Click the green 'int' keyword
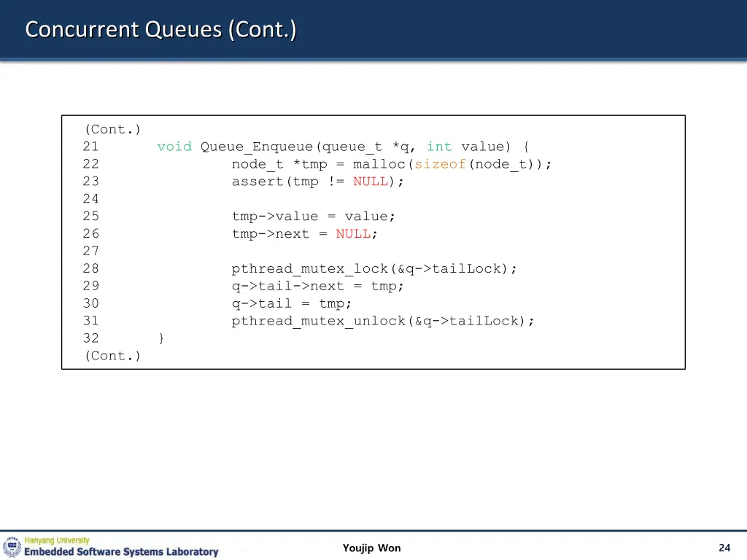747x560 pixels. point(439,147)
